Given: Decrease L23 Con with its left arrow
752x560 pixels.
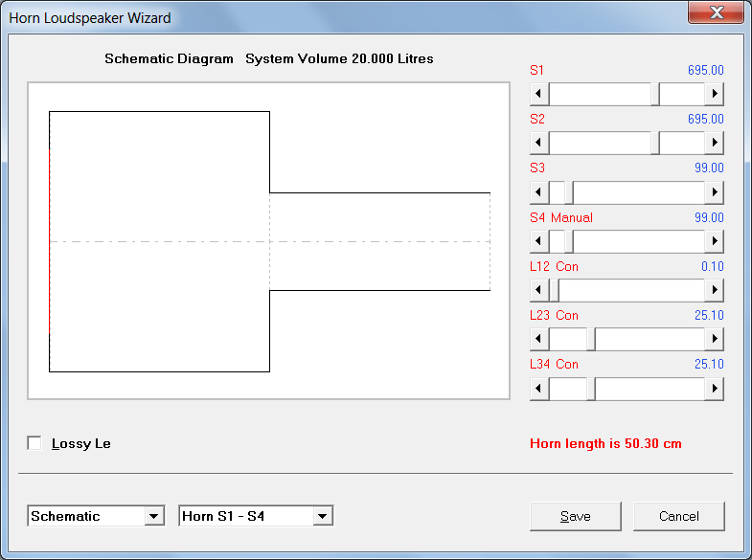Looking at the screenshot, I should [539, 339].
